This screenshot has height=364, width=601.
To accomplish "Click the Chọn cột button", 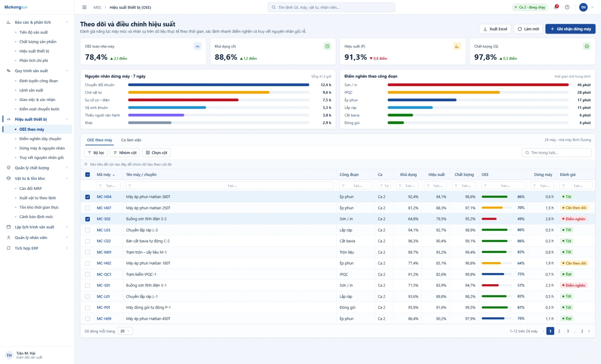I will (157, 153).
